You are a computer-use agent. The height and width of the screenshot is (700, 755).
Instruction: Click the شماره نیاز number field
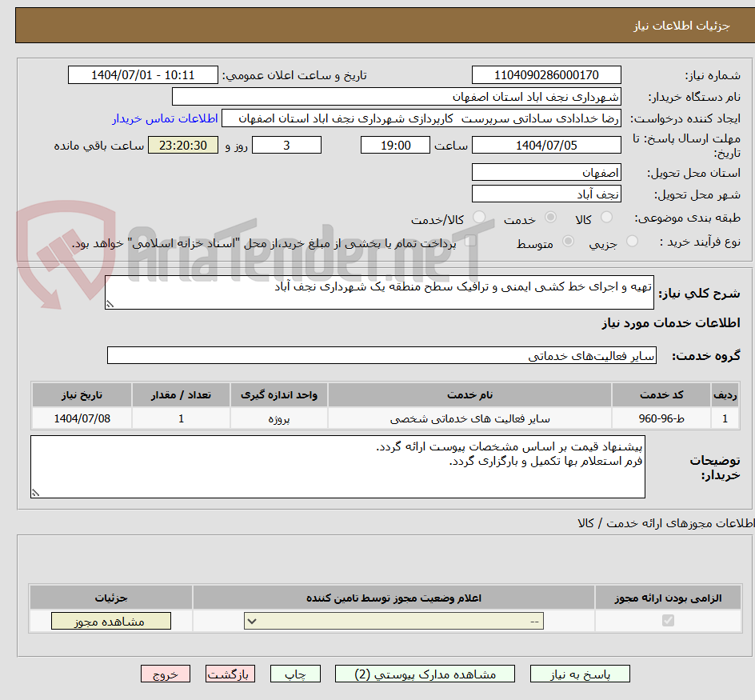[546, 74]
